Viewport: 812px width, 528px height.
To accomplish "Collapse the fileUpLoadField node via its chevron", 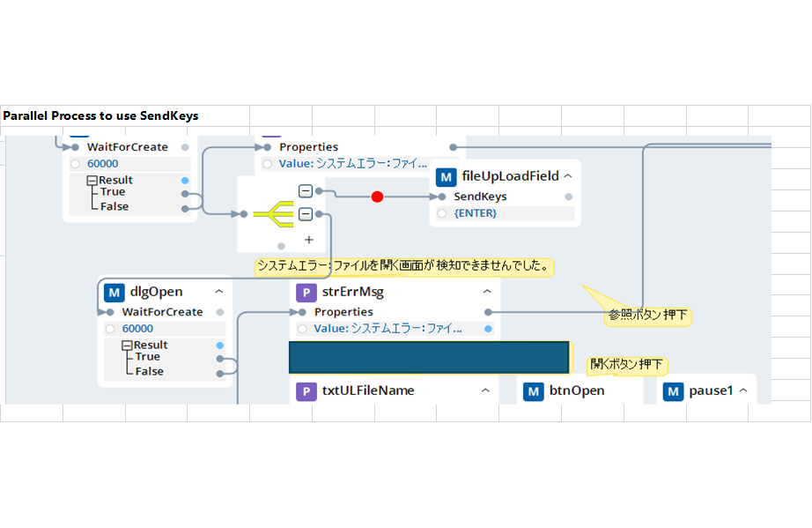I will pyautogui.click(x=568, y=175).
